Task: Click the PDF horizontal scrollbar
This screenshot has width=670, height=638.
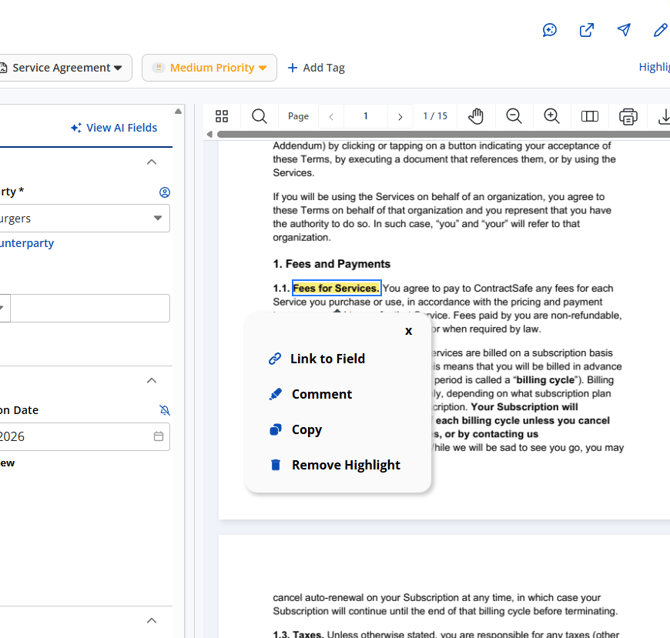Action: 440,134
